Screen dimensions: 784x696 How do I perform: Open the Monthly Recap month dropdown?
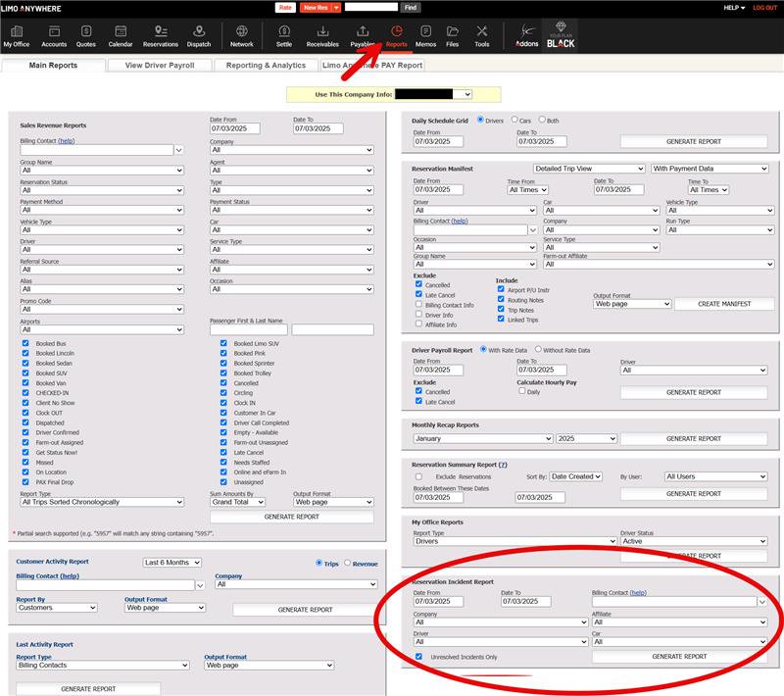(481, 439)
